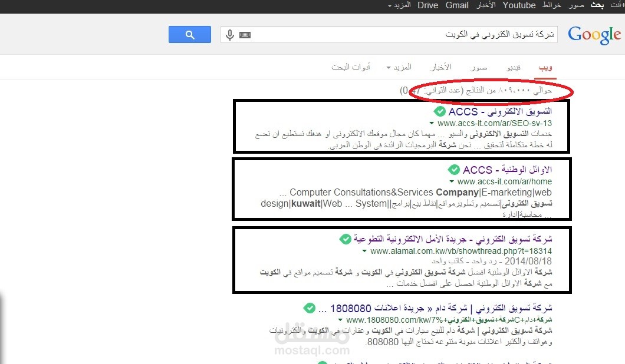The height and width of the screenshot is (364, 625).
Task: Open result شركة تسويق الكتروني | شركة دام
Action: 435,308
